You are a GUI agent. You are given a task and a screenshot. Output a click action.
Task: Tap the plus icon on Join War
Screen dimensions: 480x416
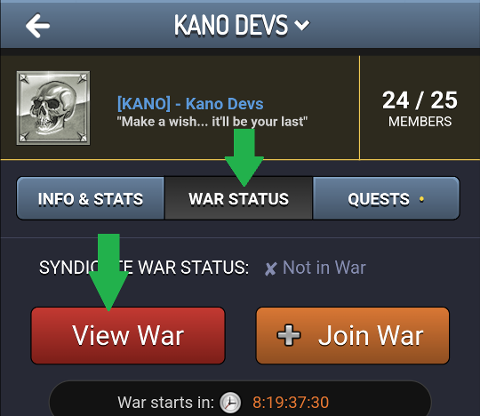[x=289, y=335]
